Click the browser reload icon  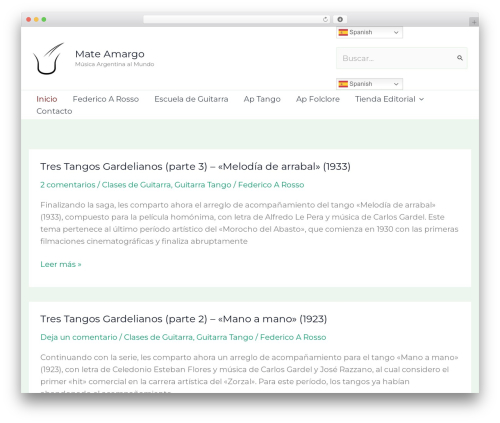point(325,19)
